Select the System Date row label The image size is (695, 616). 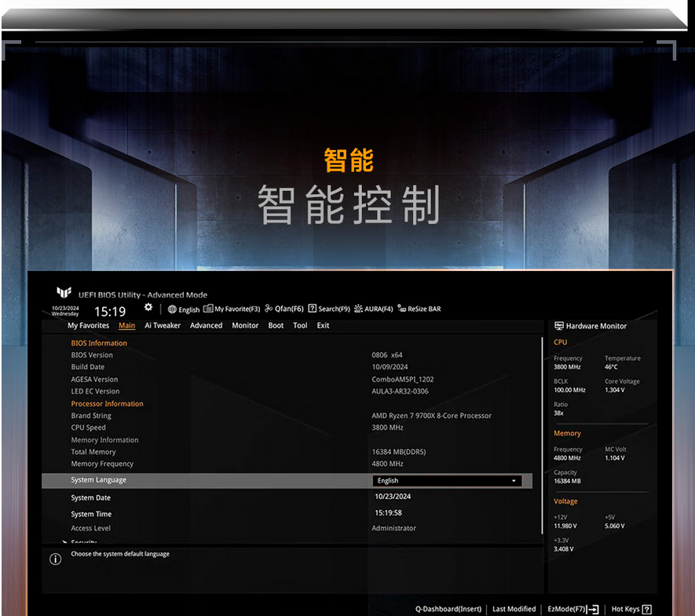[90, 498]
